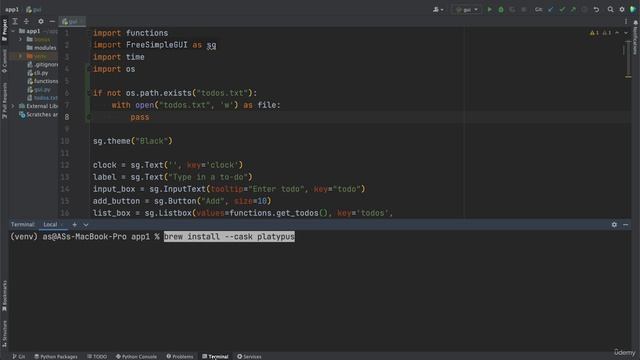Toggle the Terminal tool window button
Image resolution: width=640 pixels, height=360 pixels.
[215, 356]
